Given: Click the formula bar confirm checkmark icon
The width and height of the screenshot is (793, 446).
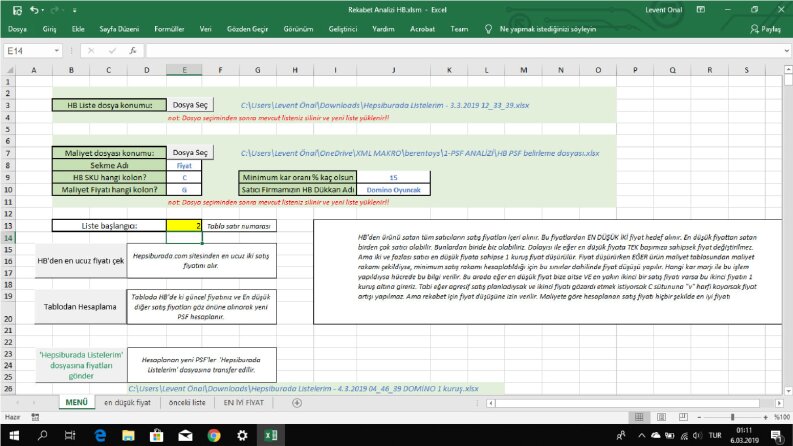Looking at the screenshot, I should pyautogui.click(x=112, y=51).
